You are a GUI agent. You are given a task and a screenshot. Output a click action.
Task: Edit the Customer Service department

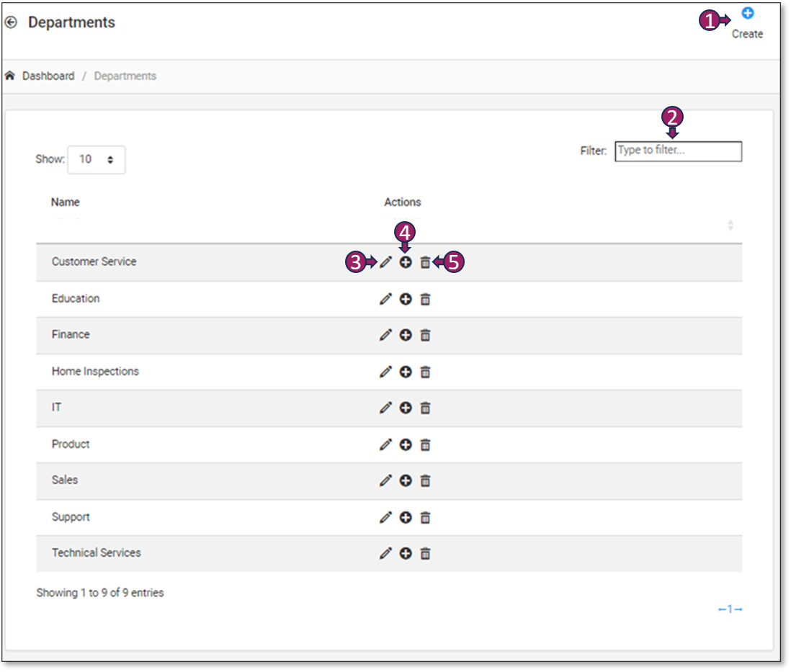385,263
